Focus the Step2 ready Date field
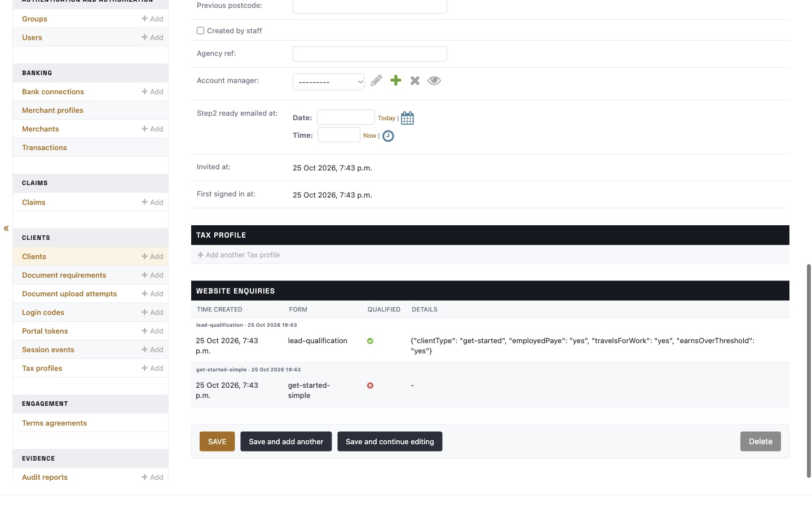 tap(346, 117)
